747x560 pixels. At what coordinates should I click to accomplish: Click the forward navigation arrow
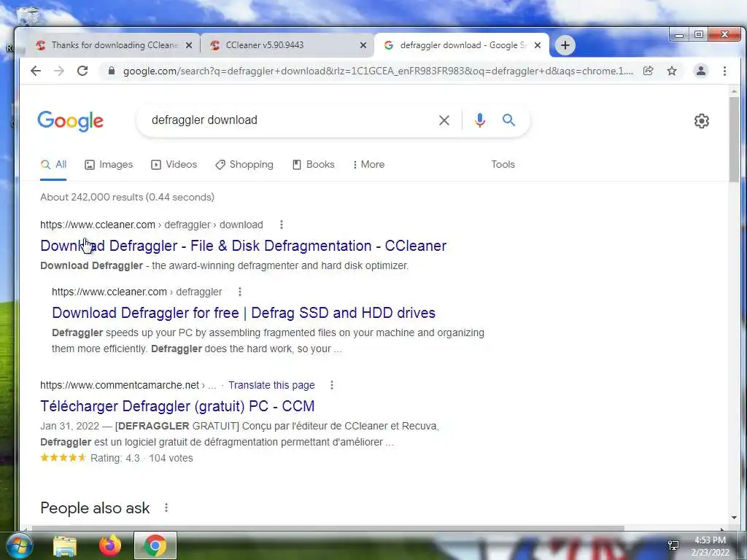59,71
